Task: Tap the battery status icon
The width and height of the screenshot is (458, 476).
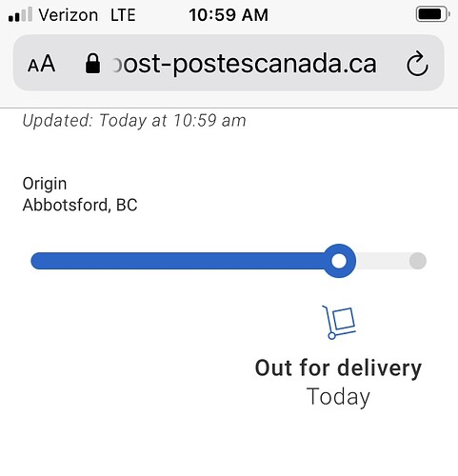Action: (432, 14)
